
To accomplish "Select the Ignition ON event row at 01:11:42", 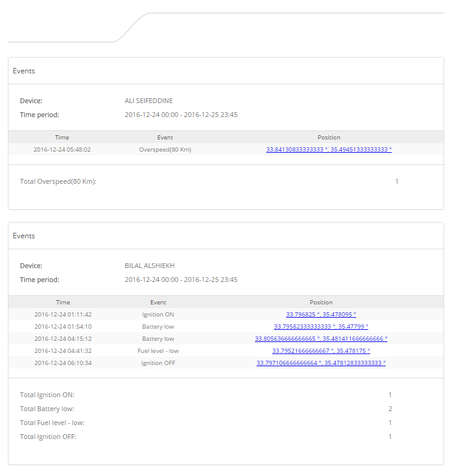I will [x=226, y=314].
